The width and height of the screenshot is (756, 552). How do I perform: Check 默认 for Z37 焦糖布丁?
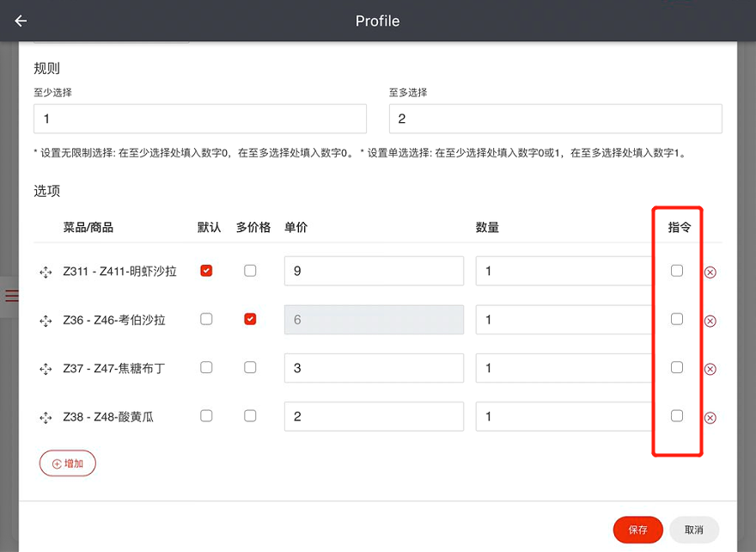pos(206,368)
